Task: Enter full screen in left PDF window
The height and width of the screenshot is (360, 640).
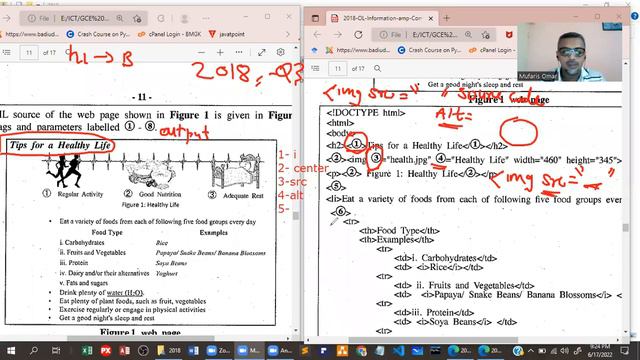Action: (x=262, y=52)
